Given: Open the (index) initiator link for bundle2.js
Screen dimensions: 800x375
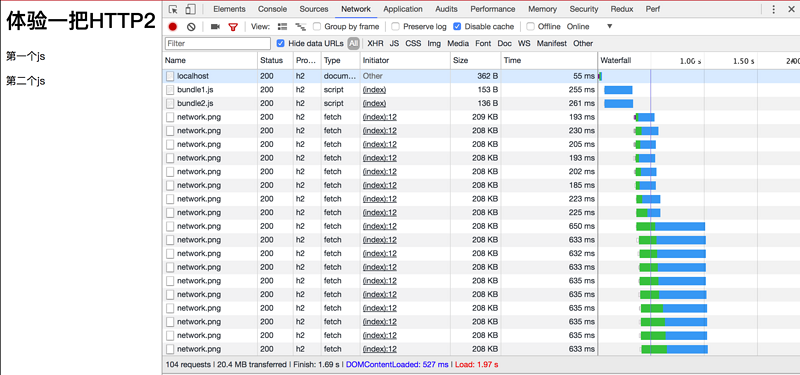Looking at the screenshot, I should pyautogui.click(x=374, y=104).
